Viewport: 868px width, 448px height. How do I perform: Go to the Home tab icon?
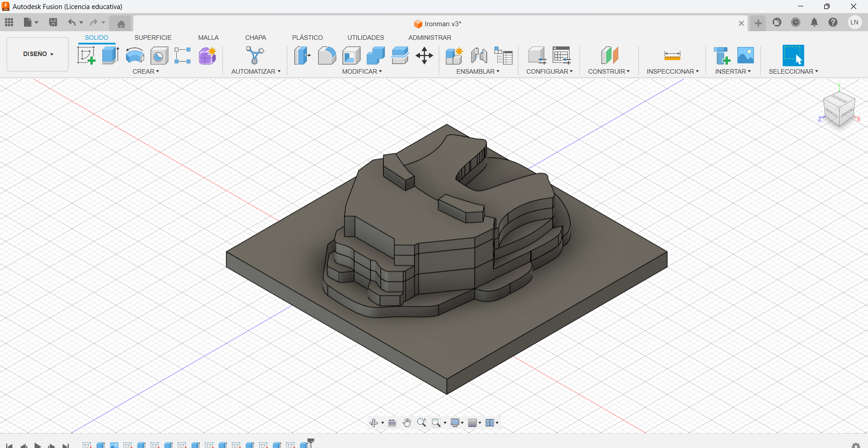point(121,24)
